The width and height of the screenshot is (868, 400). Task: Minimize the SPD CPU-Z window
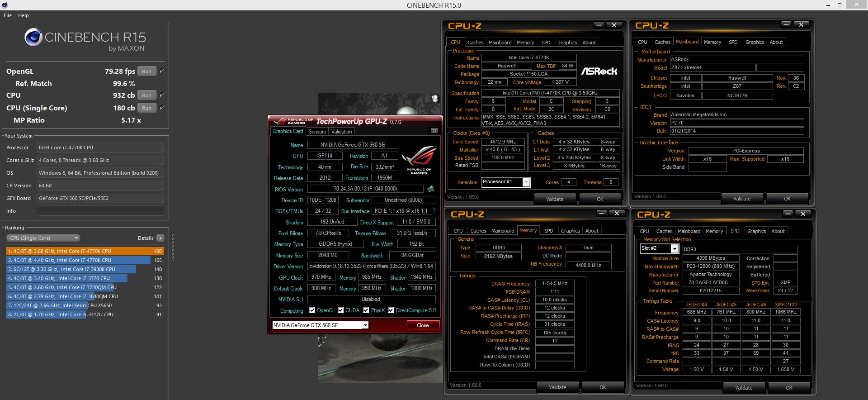[x=788, y=214]
